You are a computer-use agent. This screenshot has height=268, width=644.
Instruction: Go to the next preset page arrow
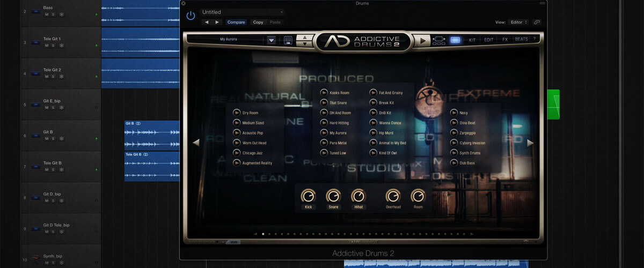[530, 143]
